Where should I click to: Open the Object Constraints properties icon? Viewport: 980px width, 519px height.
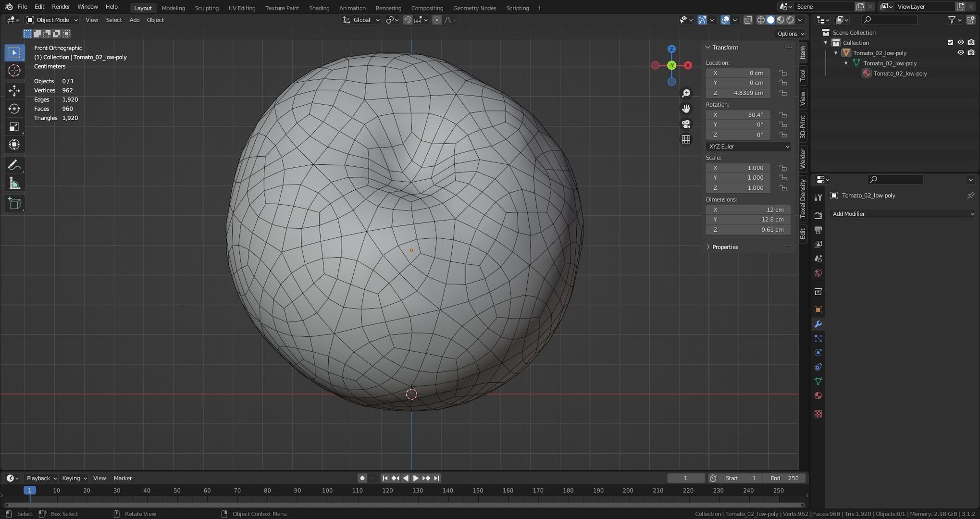[818, 367]
